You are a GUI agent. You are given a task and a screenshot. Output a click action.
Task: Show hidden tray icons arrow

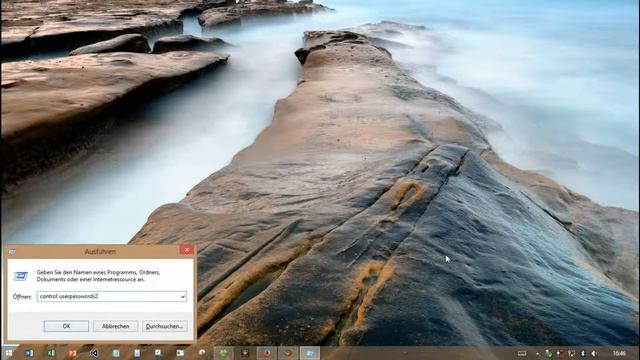538,354
